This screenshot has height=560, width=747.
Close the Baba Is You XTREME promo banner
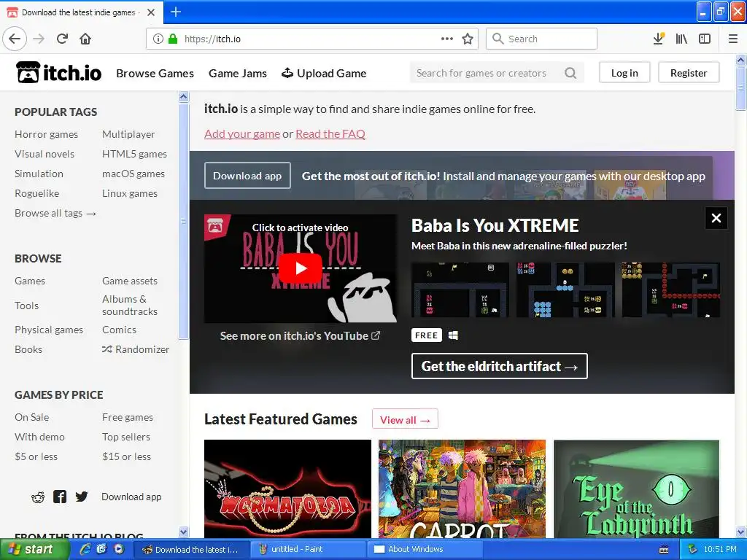tap(716, 218)
